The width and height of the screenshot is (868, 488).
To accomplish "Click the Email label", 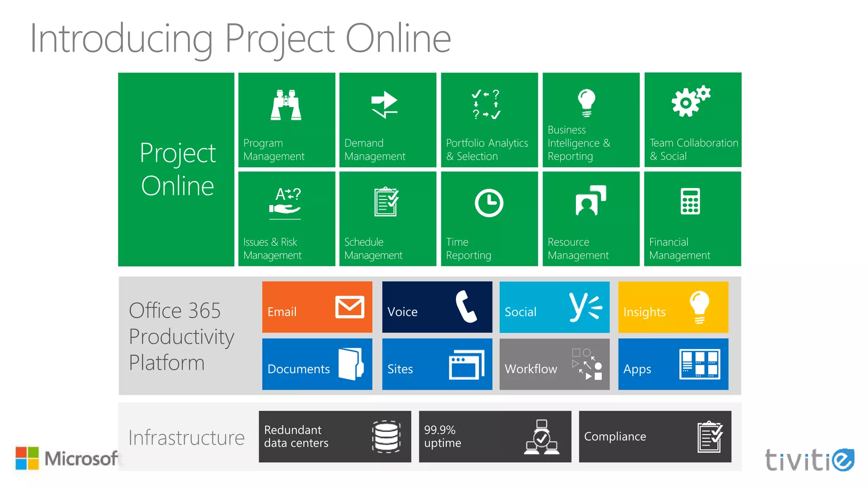I will tap(282, 312).
